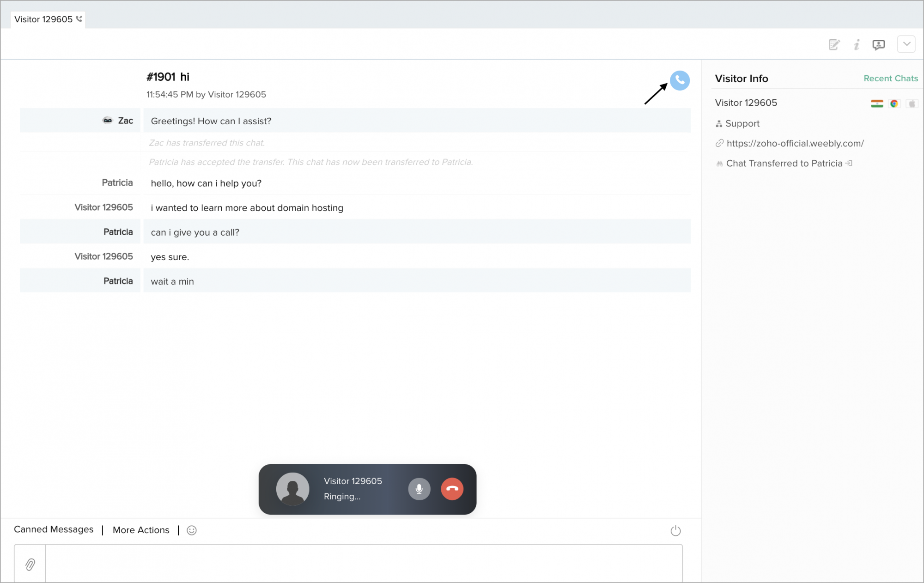Switch to Recent Chats
The height and width of the screenshot is (583, 924).
(x=890, y=79)
